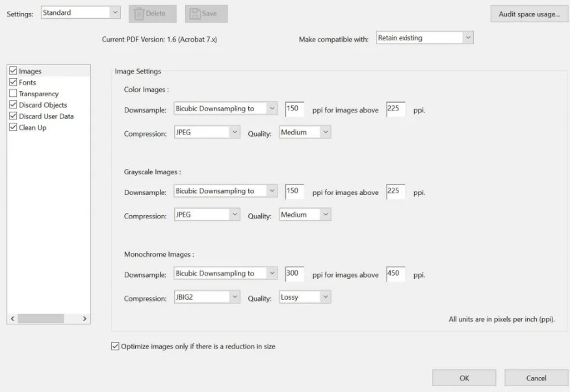
Task: Open the Color Images Compression dropdown
Action: (207, 133)
